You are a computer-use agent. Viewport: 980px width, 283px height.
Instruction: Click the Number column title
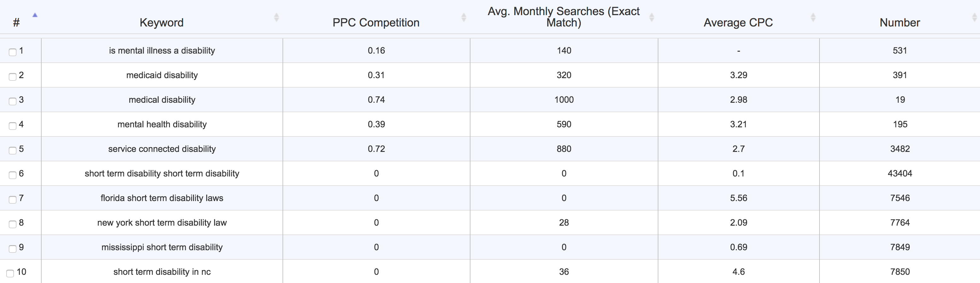click(x=900, y=22)
